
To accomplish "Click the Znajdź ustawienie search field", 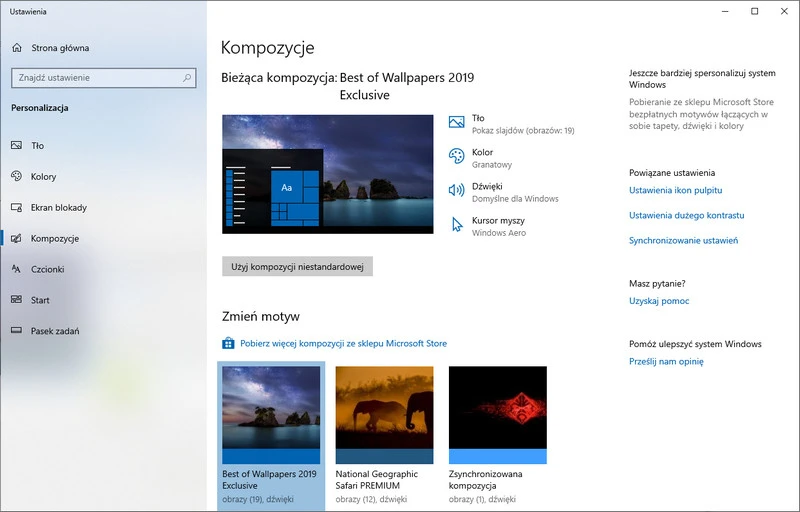I will pos(95,77).
